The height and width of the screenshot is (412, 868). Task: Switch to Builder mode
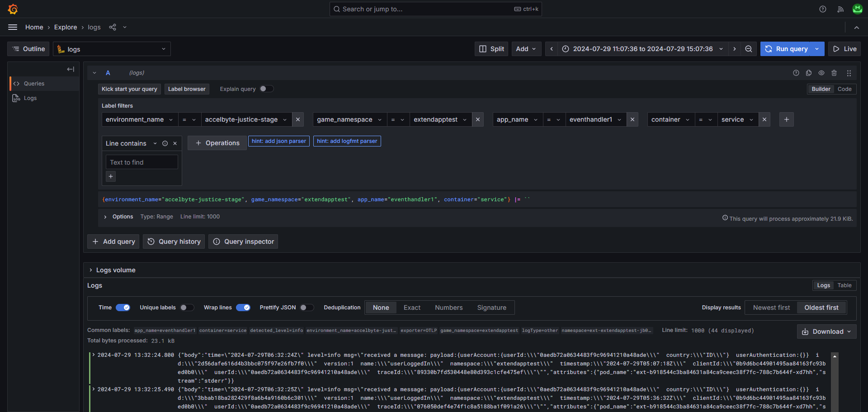pos(821,89)
